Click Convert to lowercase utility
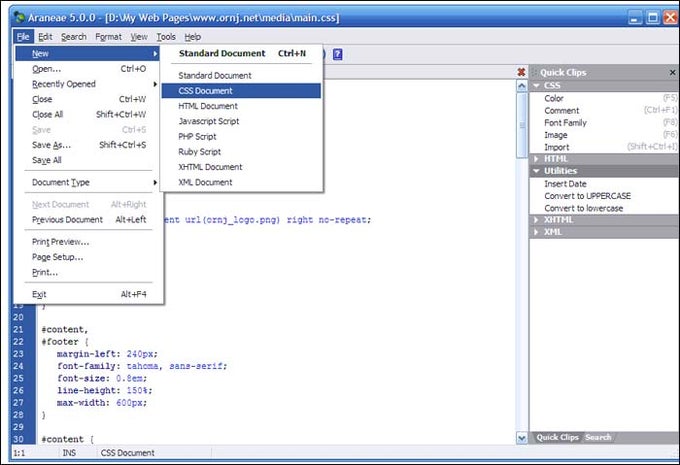 [x=604, y=208]
